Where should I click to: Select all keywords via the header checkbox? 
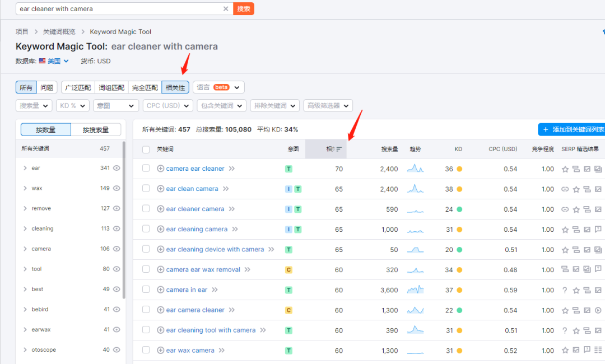click(146, 150)
